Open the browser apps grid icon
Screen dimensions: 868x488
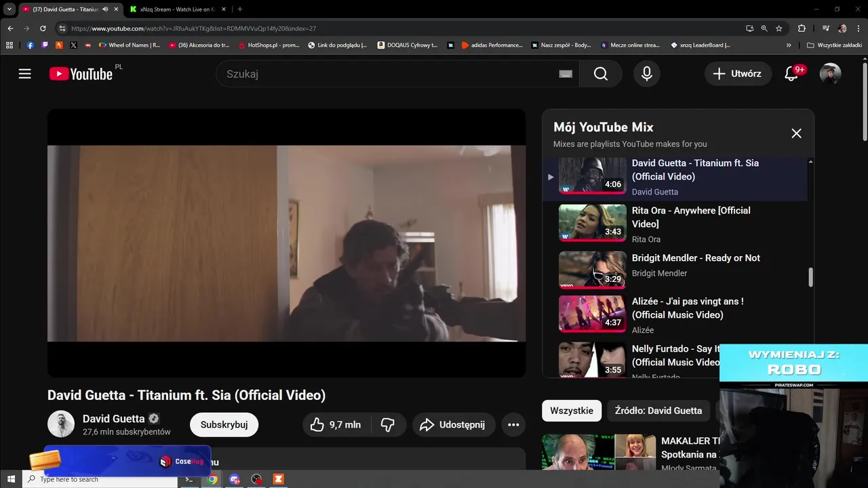[x=9, y=45]
